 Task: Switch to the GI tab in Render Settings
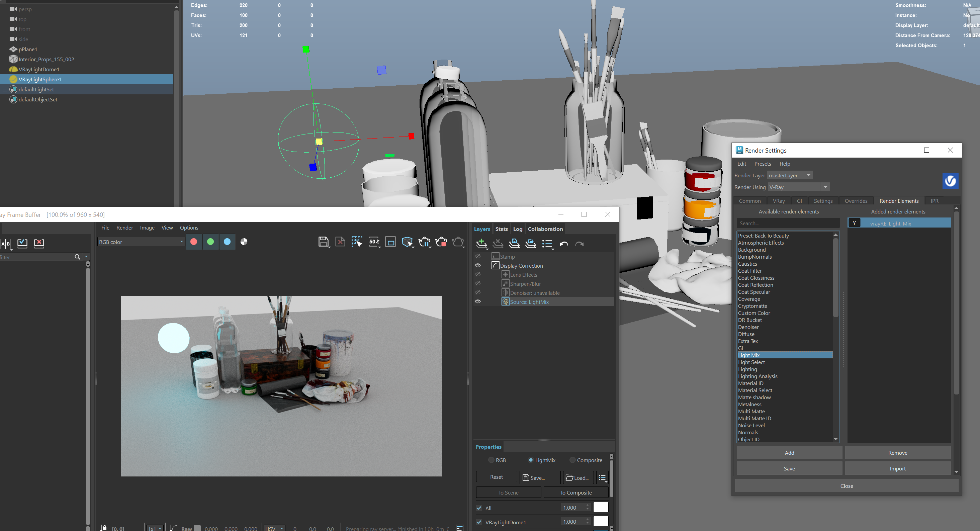click(x=799, y=201)
